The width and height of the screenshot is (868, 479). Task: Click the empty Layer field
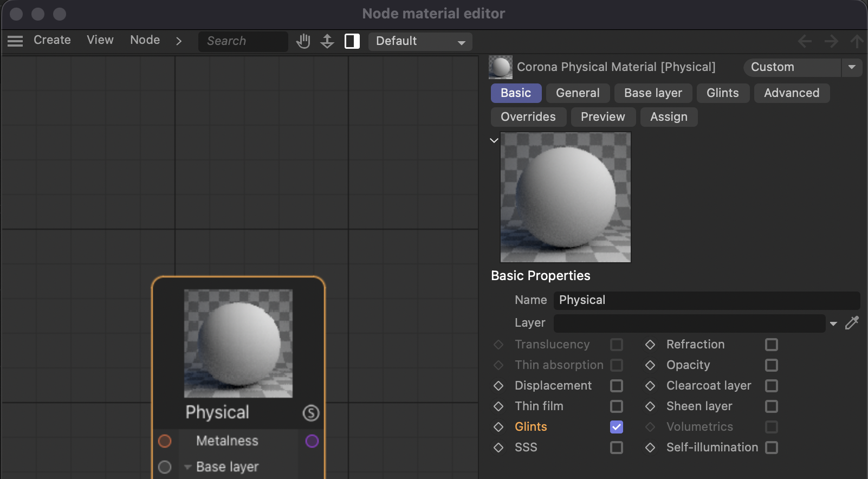690,323
